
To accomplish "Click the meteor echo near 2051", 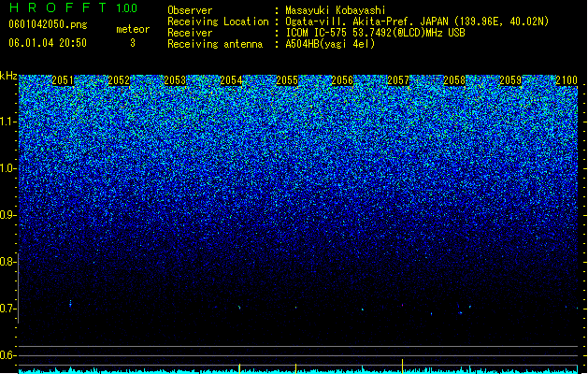I will point(70,304).
